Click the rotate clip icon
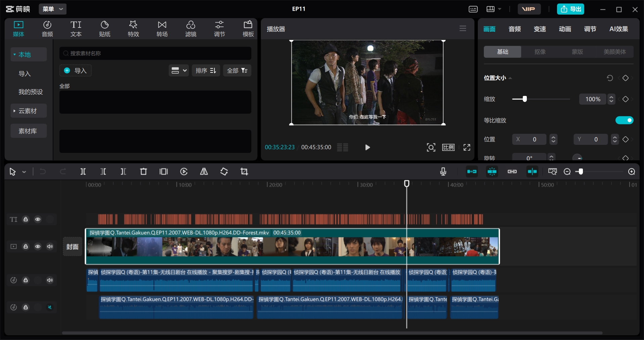 (224, 172)
